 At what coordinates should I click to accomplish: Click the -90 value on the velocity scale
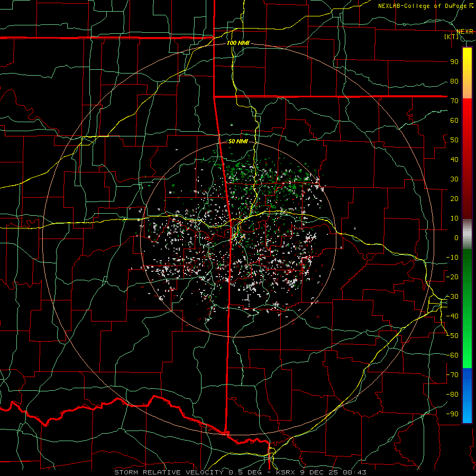pos(452,414)
